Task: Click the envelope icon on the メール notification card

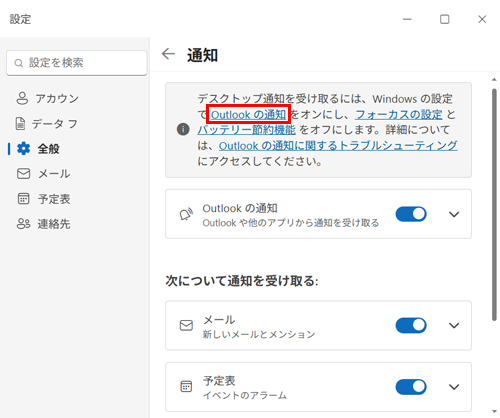Action: (x=186, y=325)
